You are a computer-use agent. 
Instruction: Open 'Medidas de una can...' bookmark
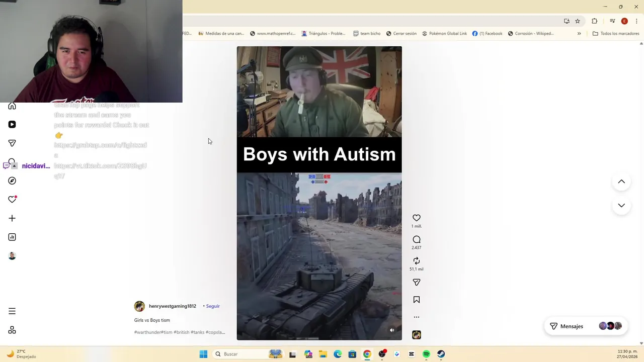(221, 34)
